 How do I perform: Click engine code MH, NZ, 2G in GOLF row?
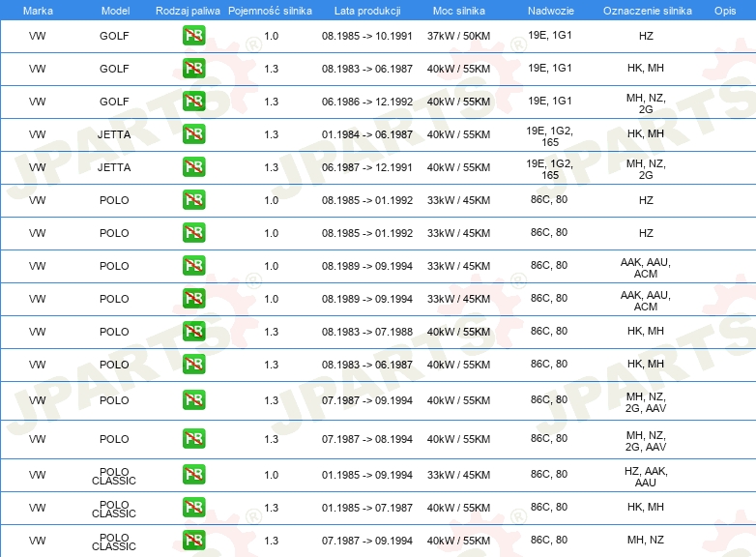pos(646,103)
